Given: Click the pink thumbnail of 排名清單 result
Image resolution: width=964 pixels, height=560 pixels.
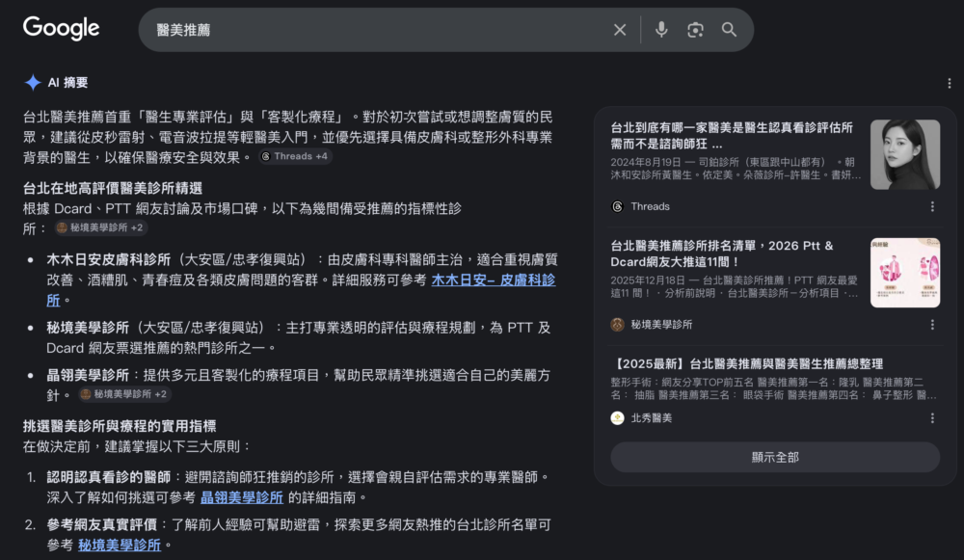Looking at the screenshot, I should (x=905, y=273).
